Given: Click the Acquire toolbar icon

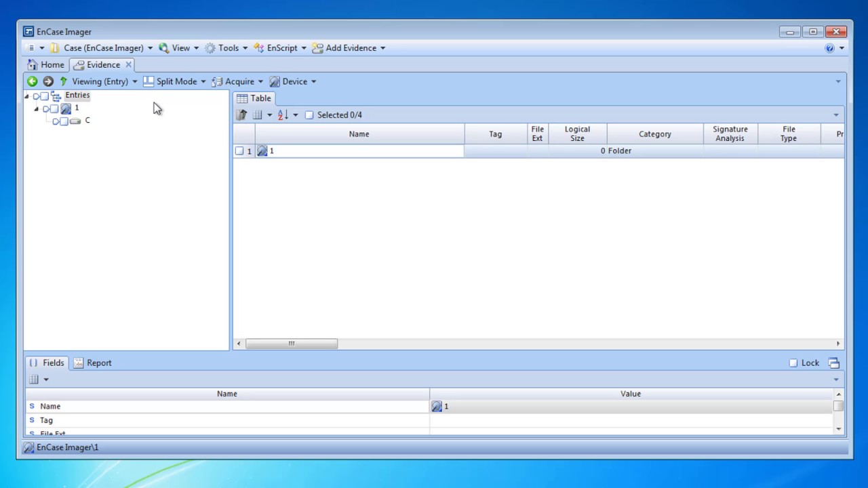Looking at the screenshot, I should pyautogui.click(x=217, y=81).
